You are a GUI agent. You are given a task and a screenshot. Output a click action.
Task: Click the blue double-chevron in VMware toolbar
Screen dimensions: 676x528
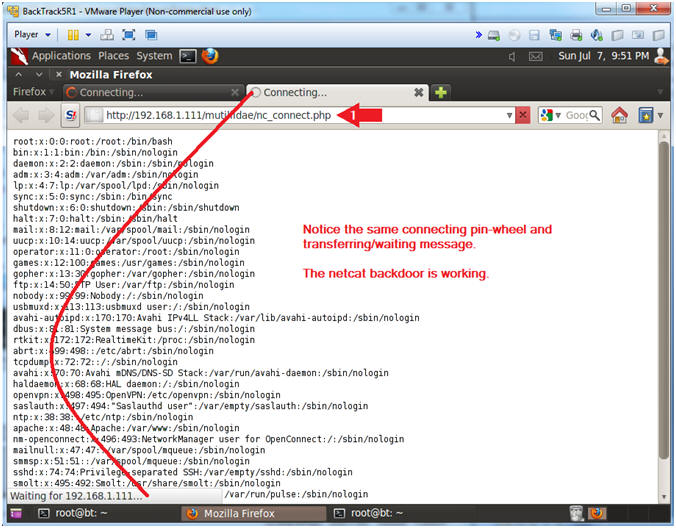tap(479, 35)
